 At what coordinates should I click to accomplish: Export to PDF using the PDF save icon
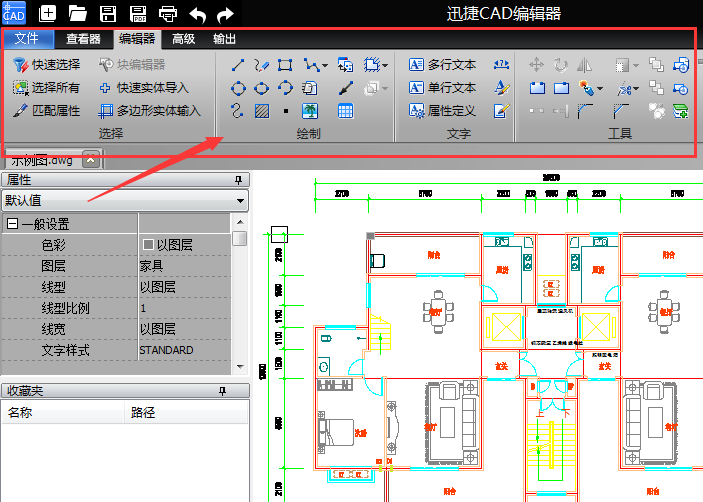pos(138,13)
